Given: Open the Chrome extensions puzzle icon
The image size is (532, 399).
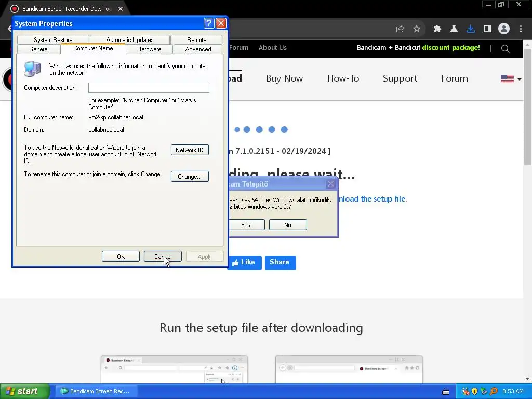Looking at the screenshot, I should 437,29.
